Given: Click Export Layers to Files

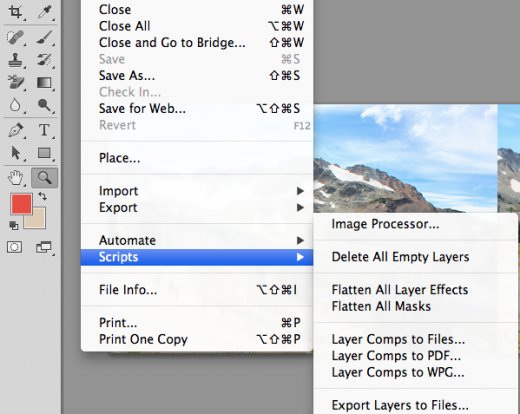Looking at the screenshot, I should pyautogui.click(x=400, y=405).
